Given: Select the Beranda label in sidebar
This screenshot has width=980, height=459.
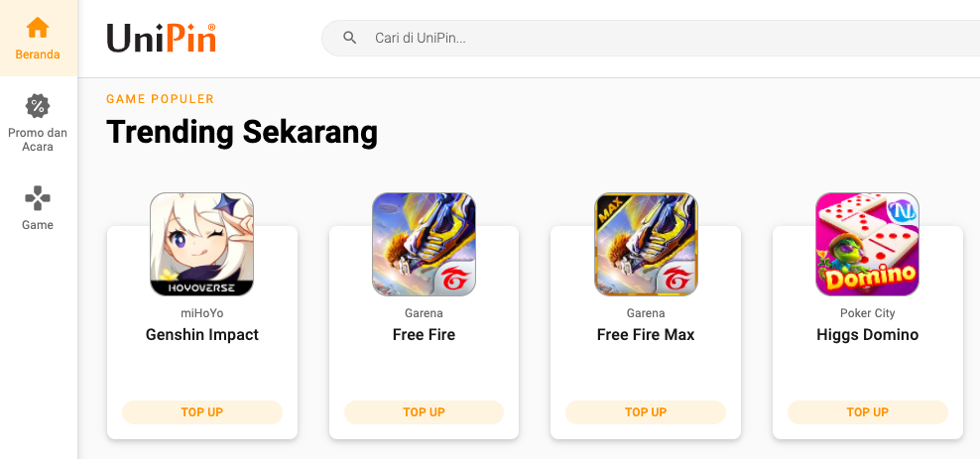Looking at the screenshot, I should pos(38,55).
